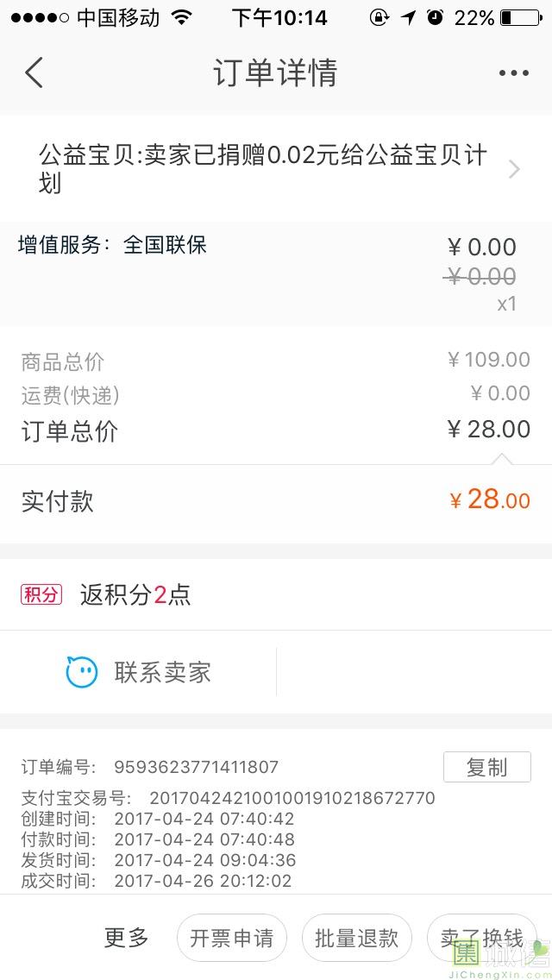Screen dimensions: 552x980
Task: Open the three-dots more options menu
Action: [513, 73]
